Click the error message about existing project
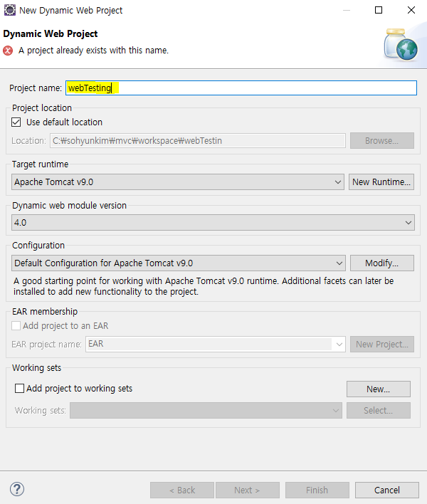Viewport: 427px width, 504px height. (x=93, y=51)
